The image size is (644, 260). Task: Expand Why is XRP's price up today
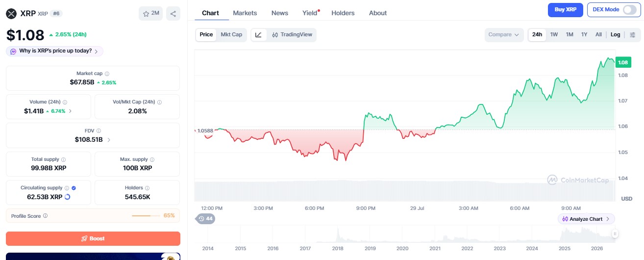54,51
